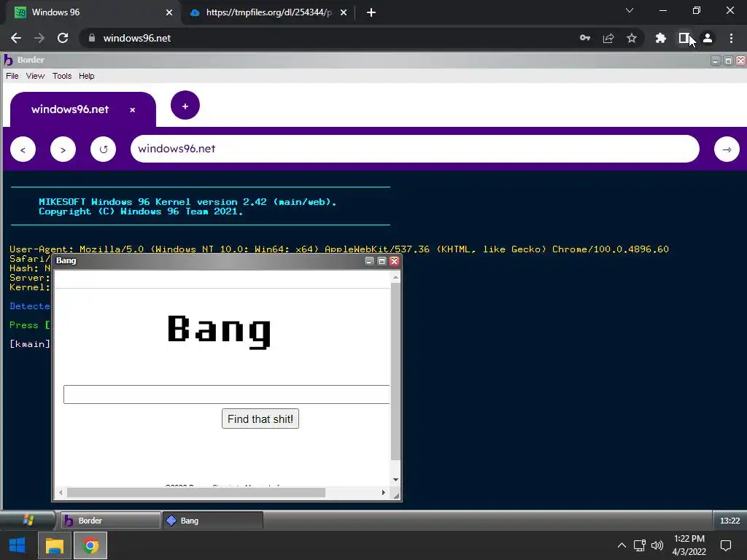This screenshot has height=560, width=747.
Task: Open Border's File menu
Action: point(12,76)
